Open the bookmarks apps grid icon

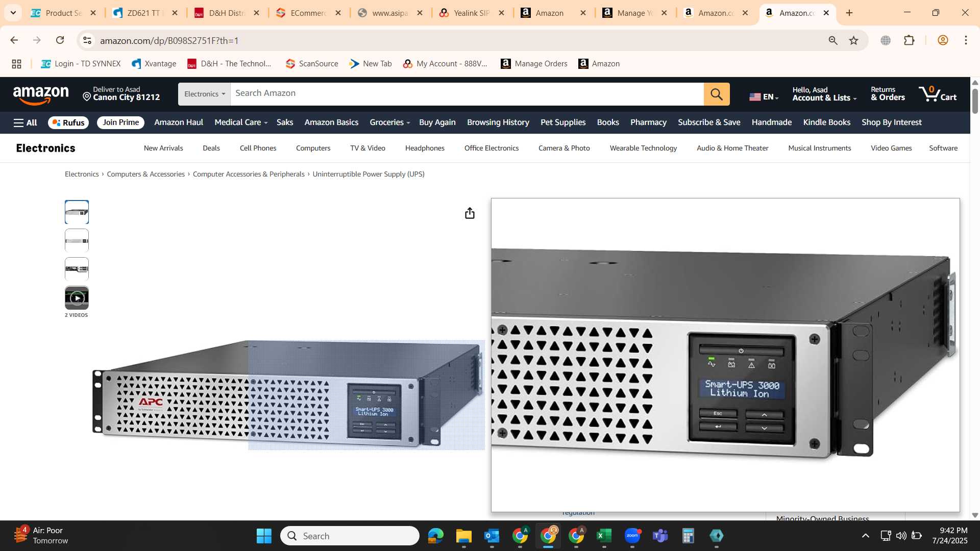tap(16, 64)
